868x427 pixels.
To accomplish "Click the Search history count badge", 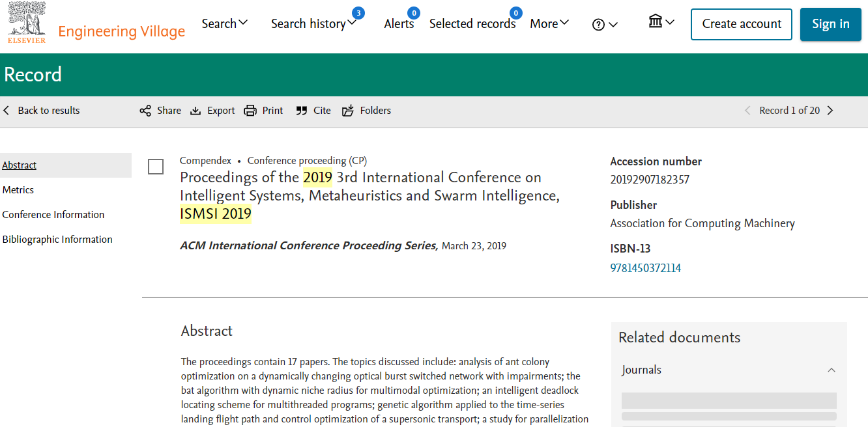I will point(358,13).
